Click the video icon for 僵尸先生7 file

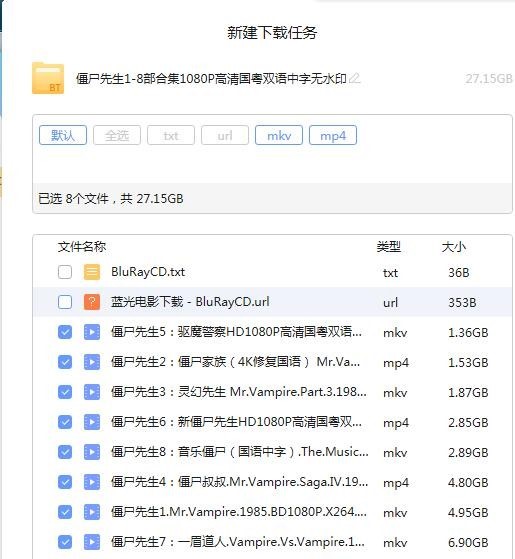(x=92, y=542)
